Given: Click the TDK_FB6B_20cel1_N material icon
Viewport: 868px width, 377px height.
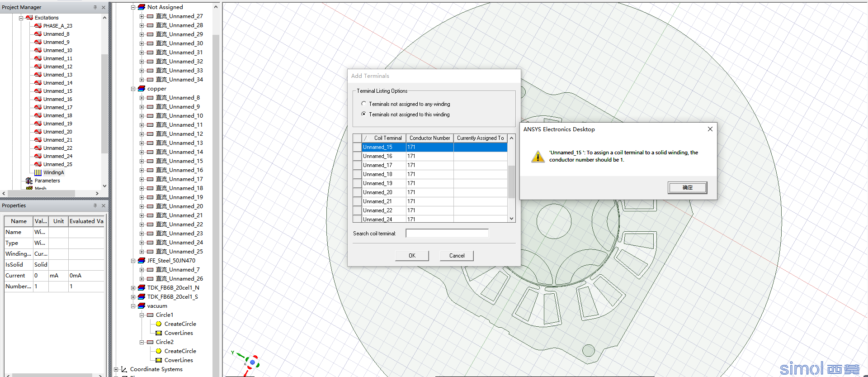Looking at the screenshot, I should pyautogui.click(x=142, y=288).
